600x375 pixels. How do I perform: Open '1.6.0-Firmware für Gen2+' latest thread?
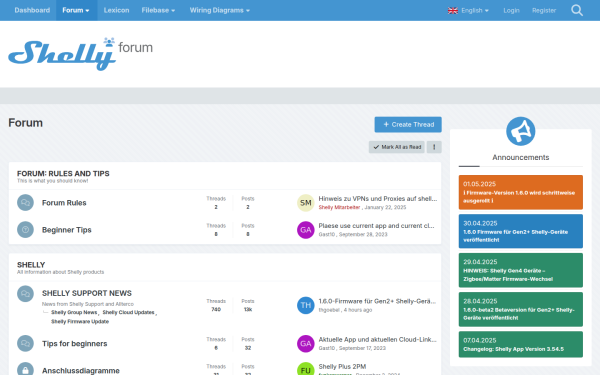377,301
